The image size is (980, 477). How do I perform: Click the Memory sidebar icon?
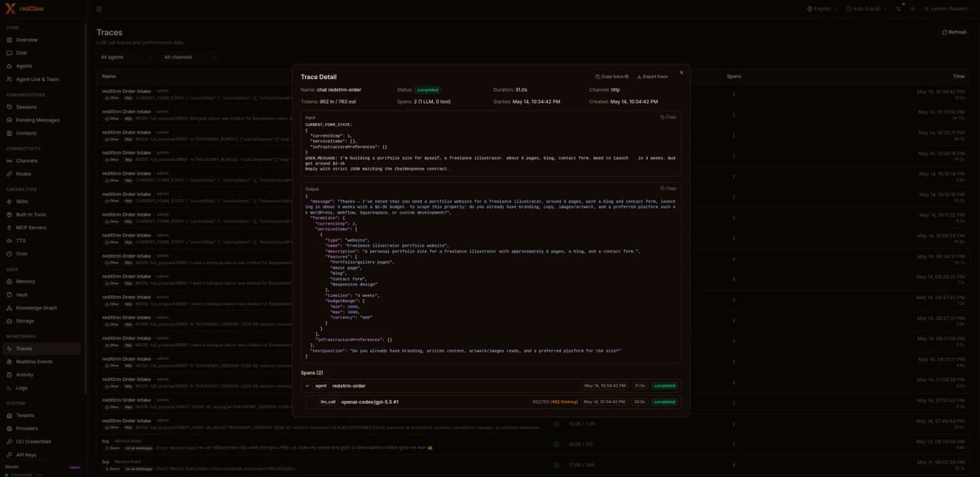coord(10,281)
